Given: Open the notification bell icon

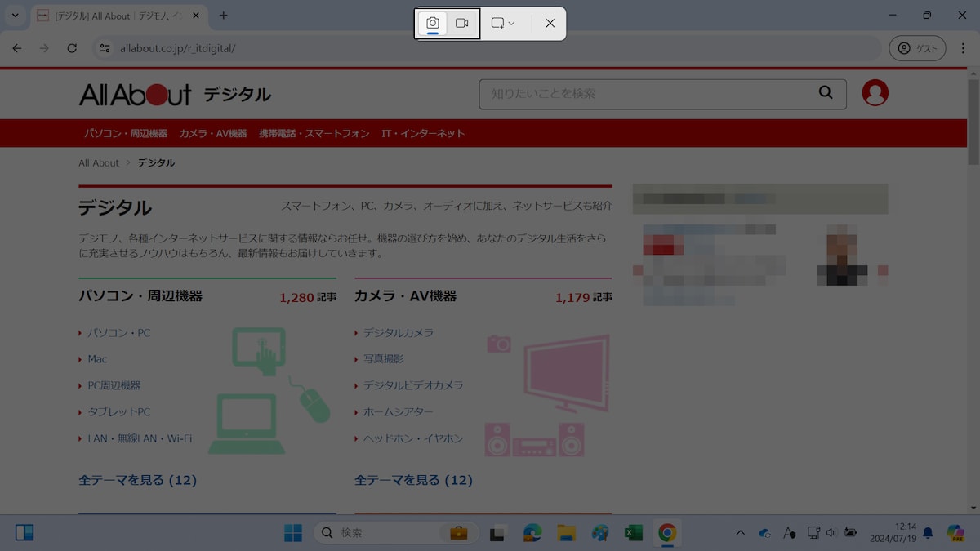Looking at the screenshot, I should tap(928, 533).
